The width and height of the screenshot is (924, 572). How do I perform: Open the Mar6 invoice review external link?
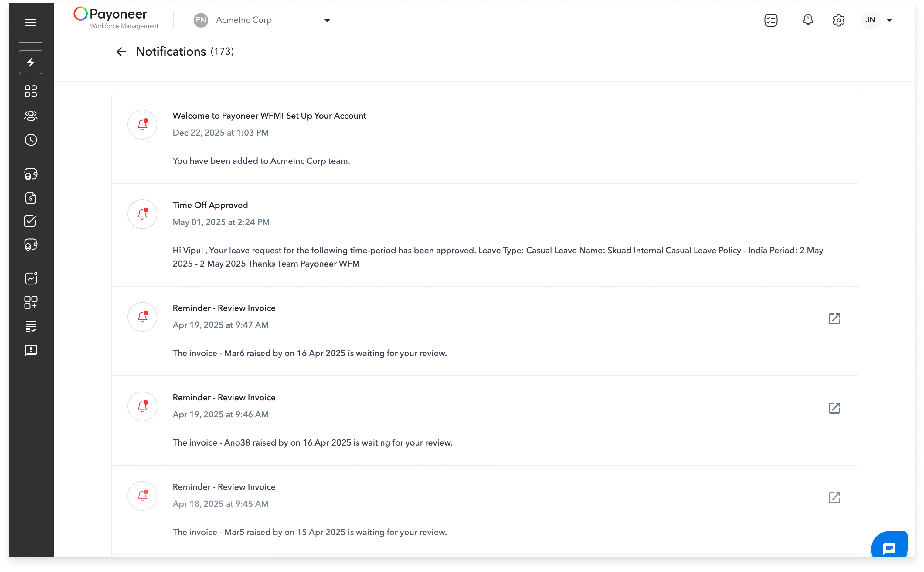pyautogui.click(x=835, y=319)
